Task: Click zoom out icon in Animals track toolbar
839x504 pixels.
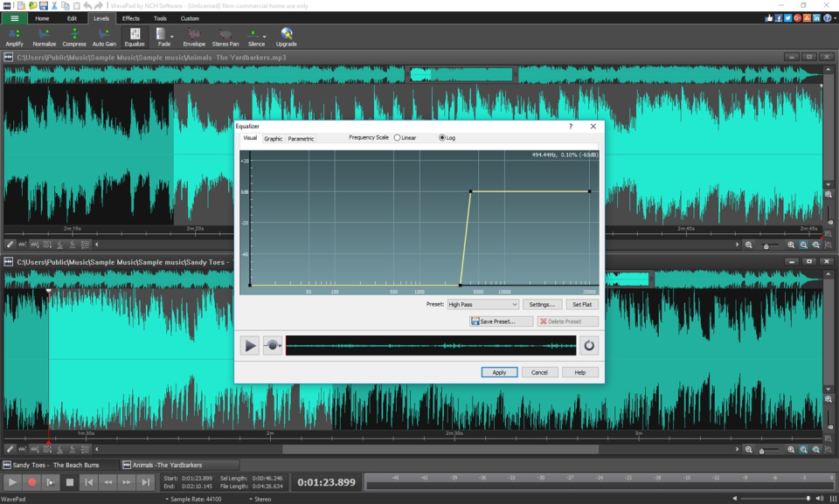Action: 749,245
